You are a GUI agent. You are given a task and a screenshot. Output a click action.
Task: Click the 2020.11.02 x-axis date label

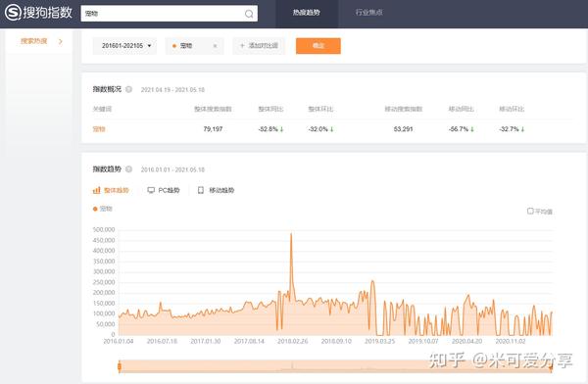[x=511, y=341]
